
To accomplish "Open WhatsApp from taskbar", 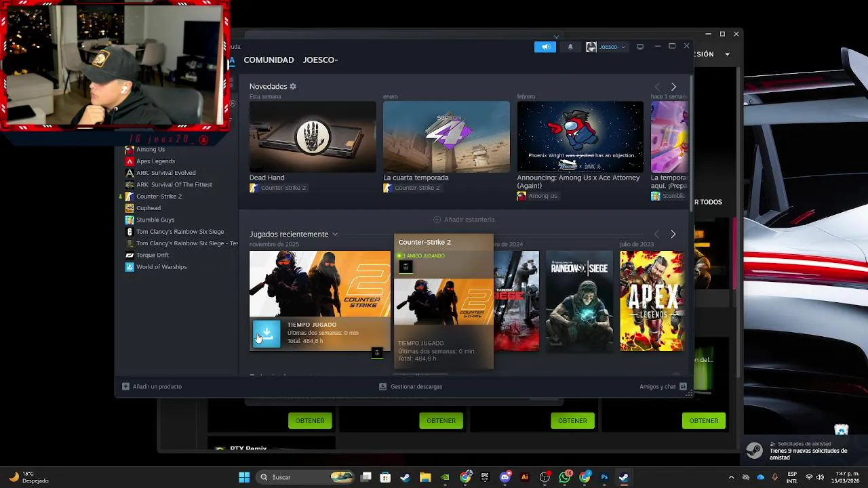I will point(565,477).
